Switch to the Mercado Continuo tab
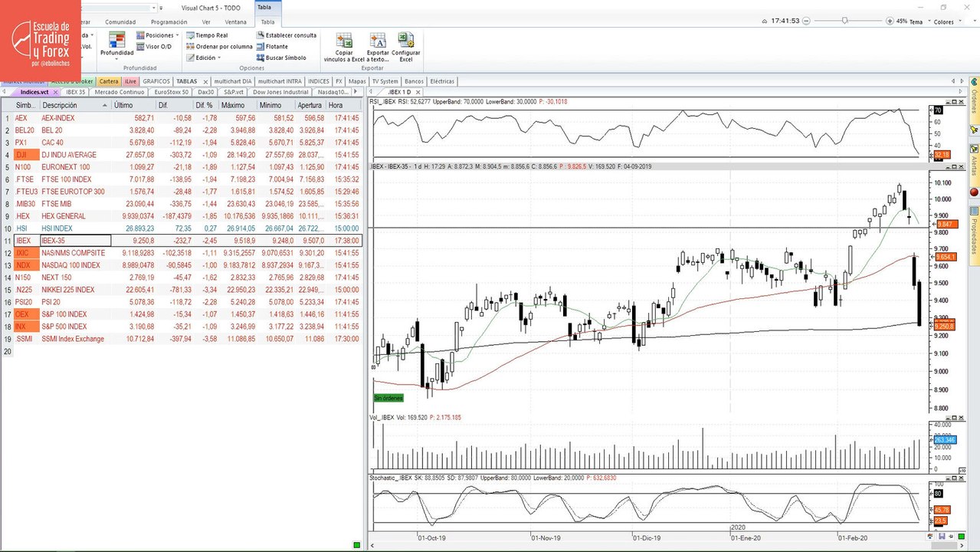 coord(120,92)
